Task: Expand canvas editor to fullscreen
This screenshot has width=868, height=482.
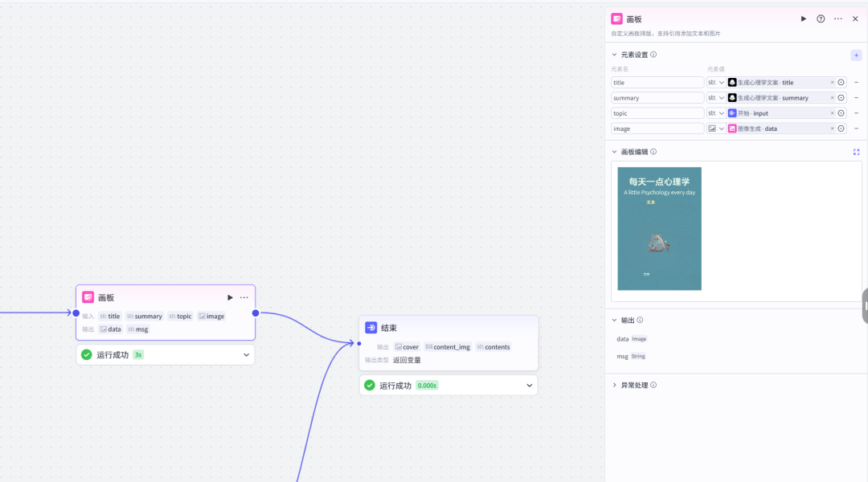Action: pyautogui.click(x=857, y=152)
